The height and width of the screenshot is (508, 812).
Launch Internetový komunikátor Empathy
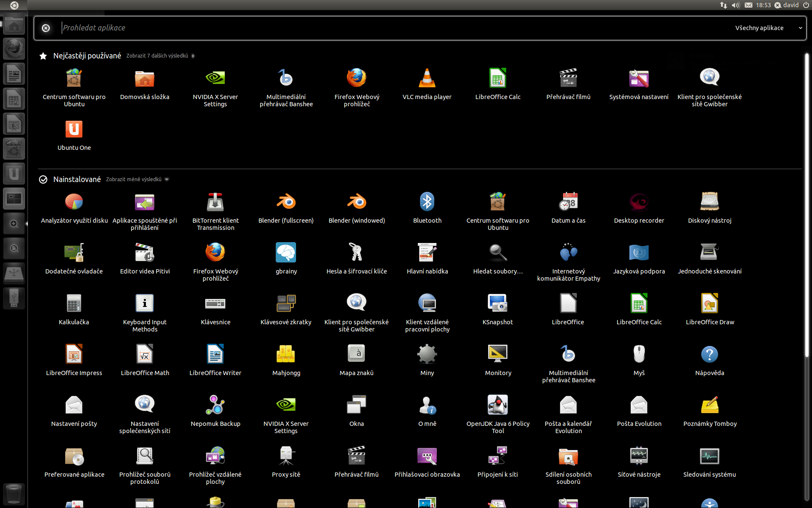click(x=568, y=262)
